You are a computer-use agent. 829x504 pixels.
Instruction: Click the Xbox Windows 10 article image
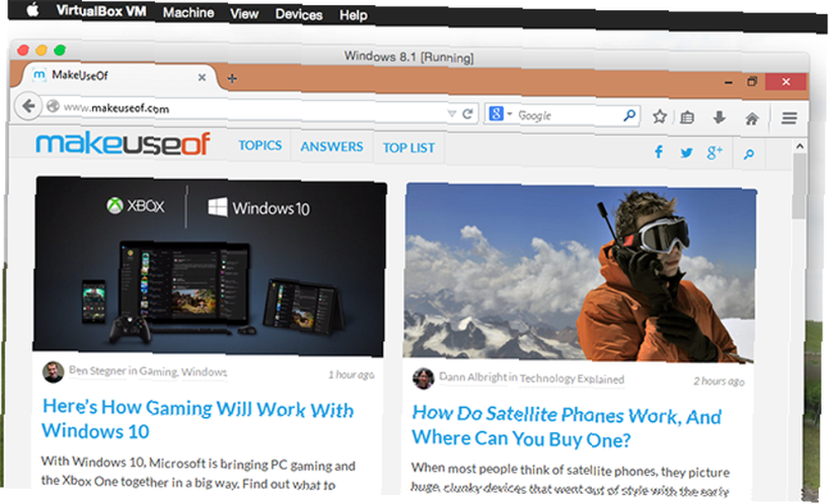pyautogui.click(x=210, y=267)
